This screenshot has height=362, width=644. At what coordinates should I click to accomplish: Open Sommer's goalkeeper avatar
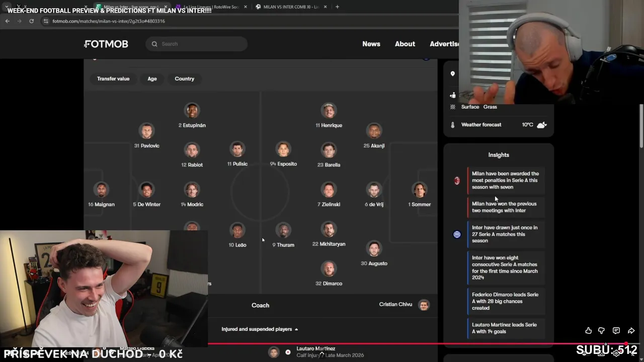(420, 190)
